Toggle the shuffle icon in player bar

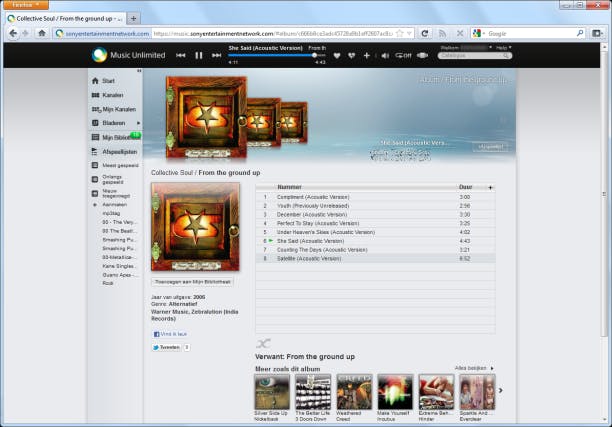click(422, 55)
